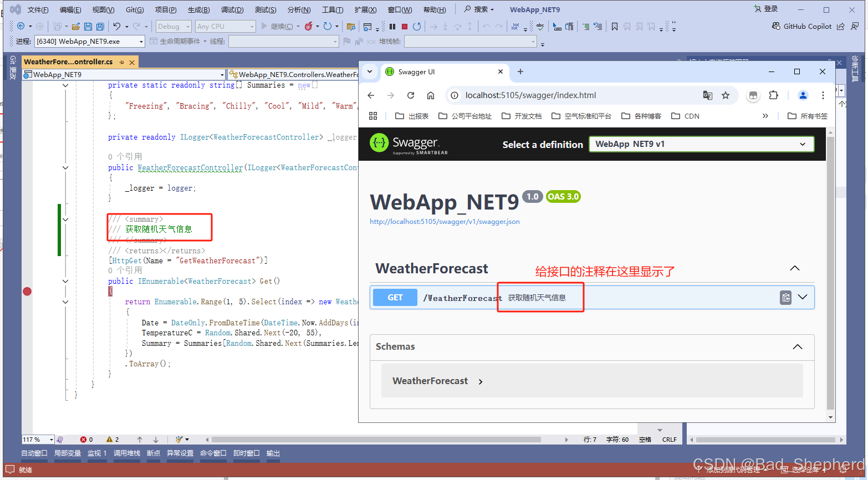Click the Open File folder icon
This screenshot has height=480, width=868.
pos(76,26)
